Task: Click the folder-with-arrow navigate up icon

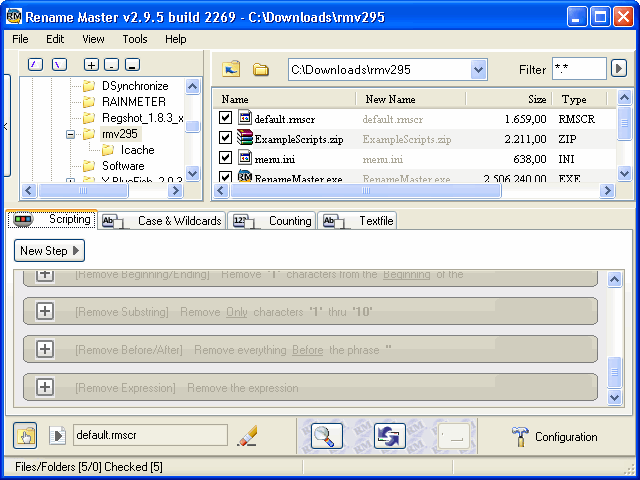Action: (231, 69)
